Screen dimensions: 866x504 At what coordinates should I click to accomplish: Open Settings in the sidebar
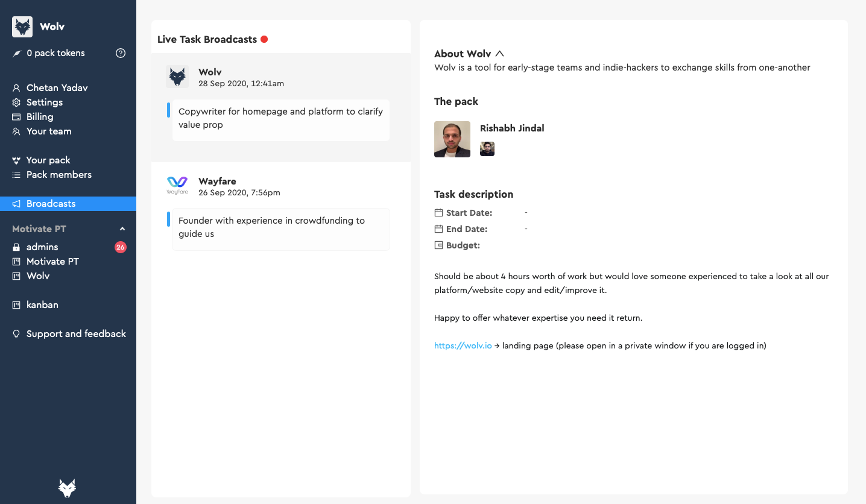click(45, 102)
